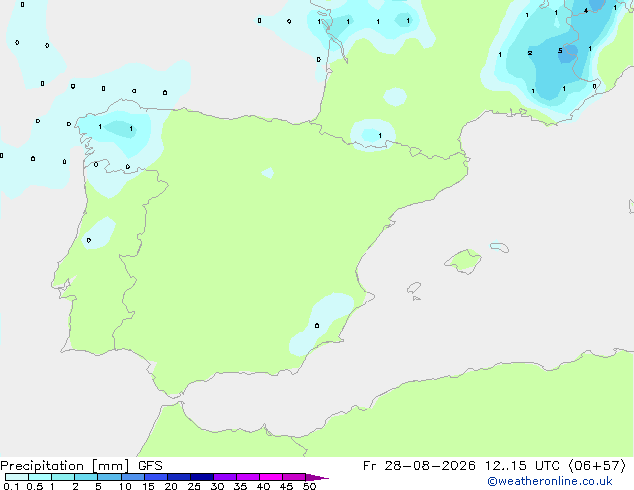The width and height of the screenshot is (634, 490).
Task: Click the '0' value in central Portugal
Action: coord(89,241)
